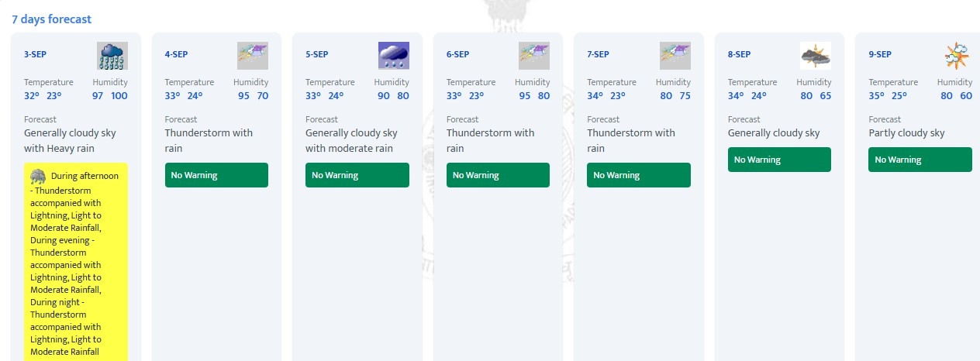980x361 pixels.
Task: Click the Partly cloudy sky forecast text
Action: (907, 133)
